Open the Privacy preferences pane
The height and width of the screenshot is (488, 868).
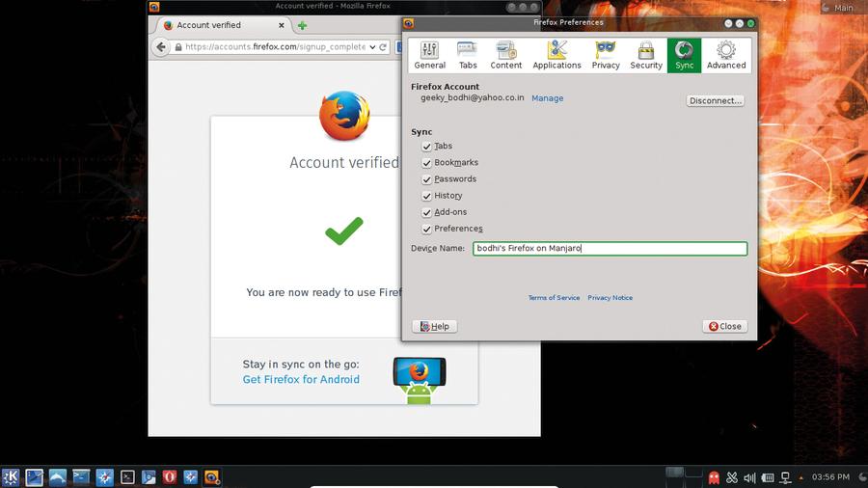point(606,55)
